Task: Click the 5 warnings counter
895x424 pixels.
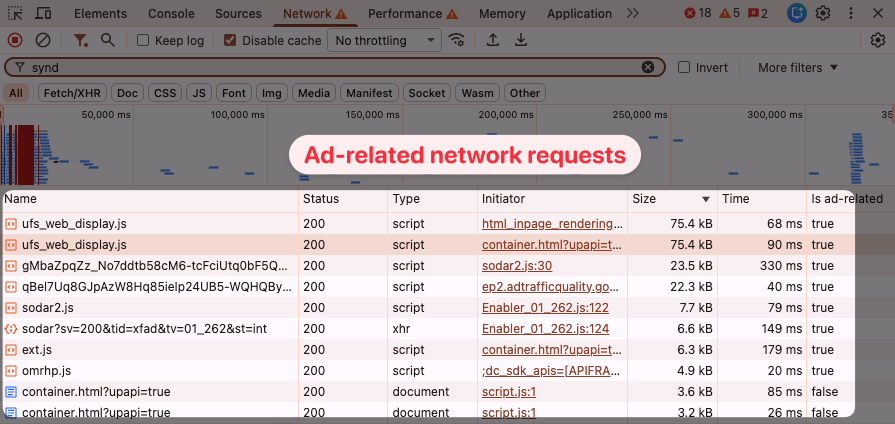Action: (729, 13)
